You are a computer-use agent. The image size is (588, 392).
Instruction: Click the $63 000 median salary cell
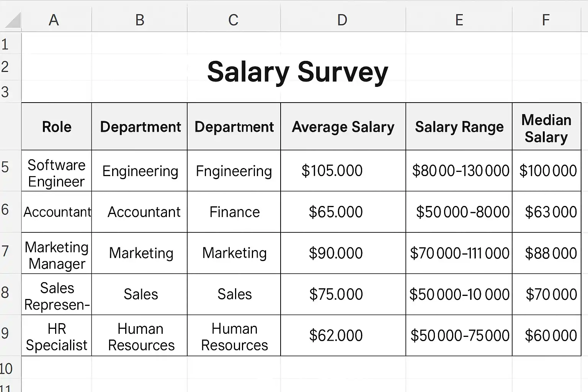click(x=550, y=212)
